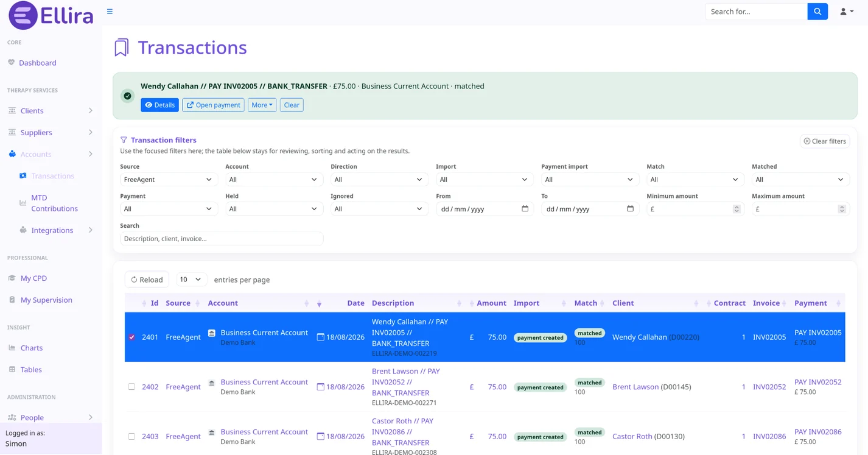This screenshot has width=868, height=455.
Task: Click the My CPD graduation cap icon
Action: [x=12, y=278]
